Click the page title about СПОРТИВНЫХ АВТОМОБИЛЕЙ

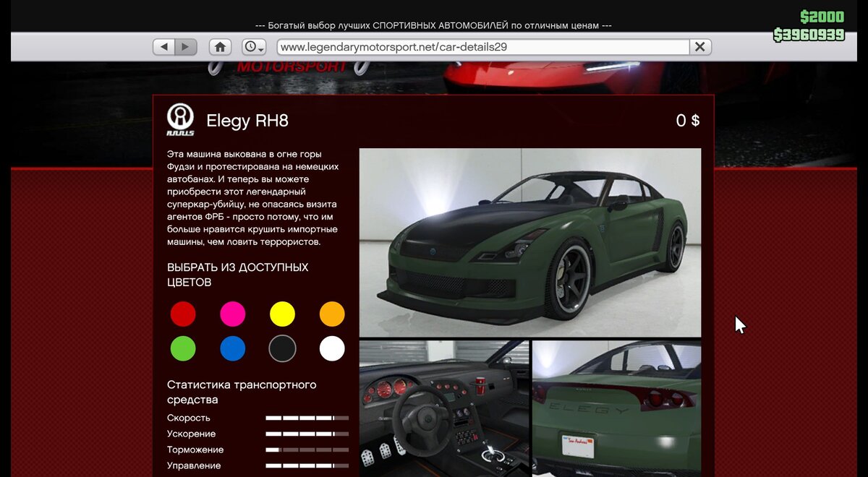click(433, 25)
